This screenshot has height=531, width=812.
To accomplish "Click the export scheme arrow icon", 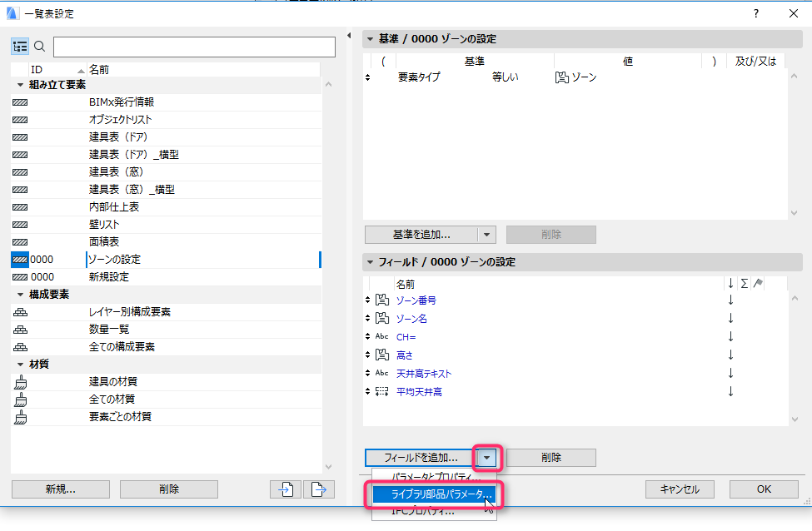I will (x=318, y=489).
